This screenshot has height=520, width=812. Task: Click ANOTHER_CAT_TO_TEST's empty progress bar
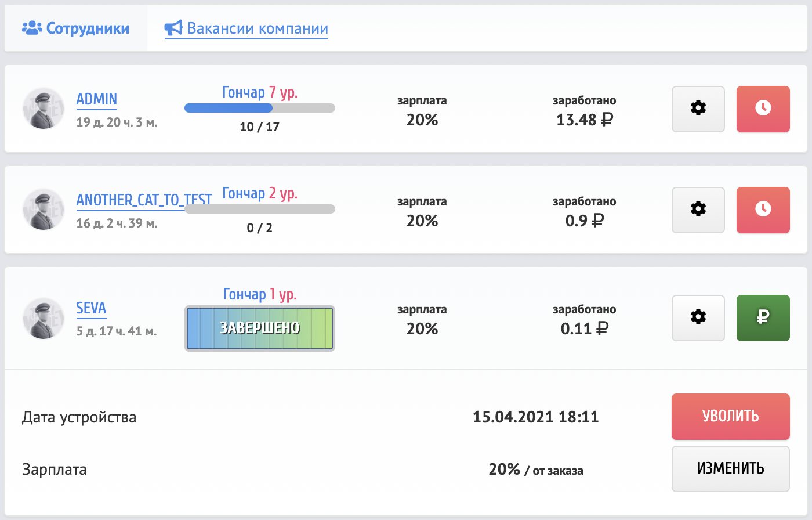(x=260, y=209)
